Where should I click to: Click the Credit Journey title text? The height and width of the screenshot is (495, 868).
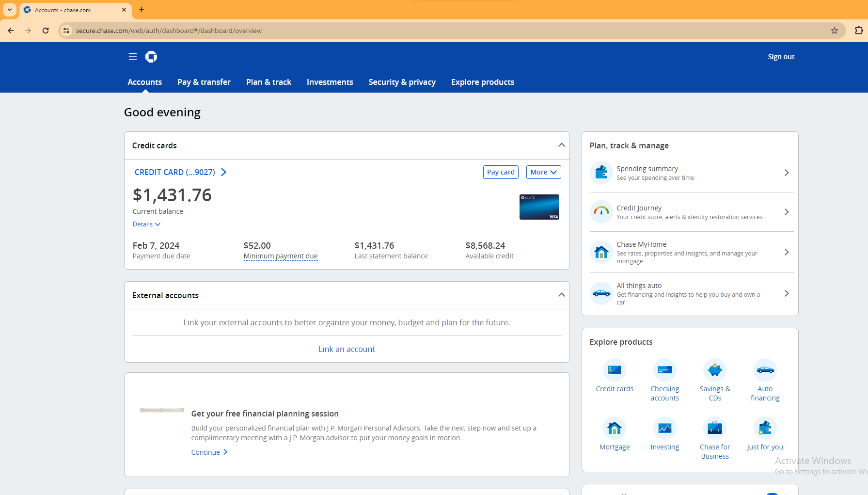point(639,208)
